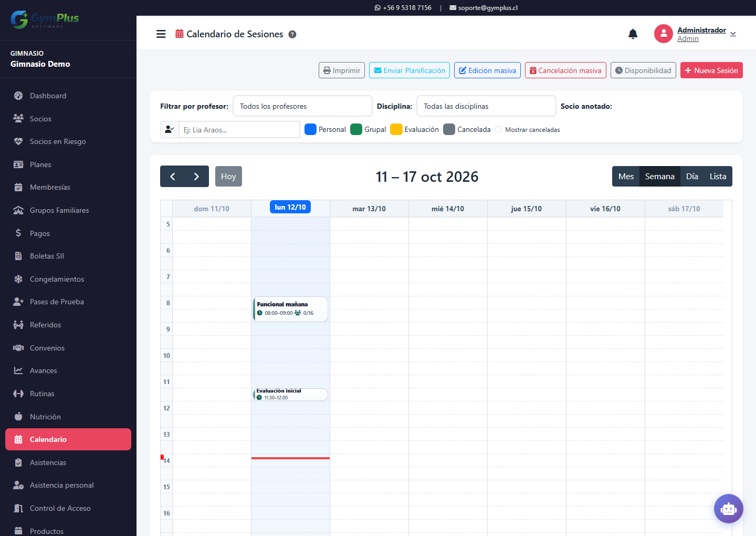The height and width of the screenshot is (536, 756).
Task: Click the Membresías calendar-check icon
Action: coord(18,187)
